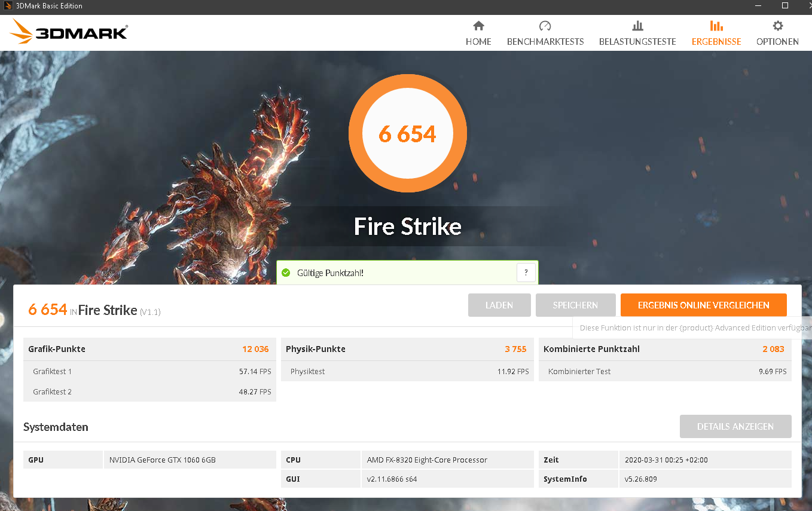Click the SPEICHERN button

click(575, 305)
